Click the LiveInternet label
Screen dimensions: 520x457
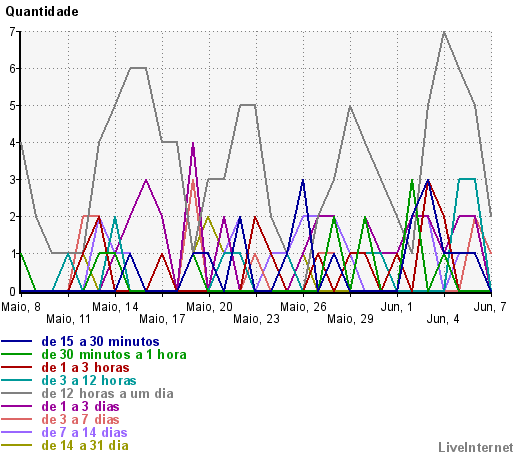coord(476,447)
